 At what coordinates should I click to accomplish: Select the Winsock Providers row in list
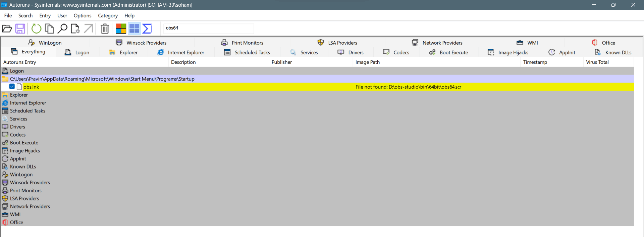pyautogui.click(x=317, y=183)
